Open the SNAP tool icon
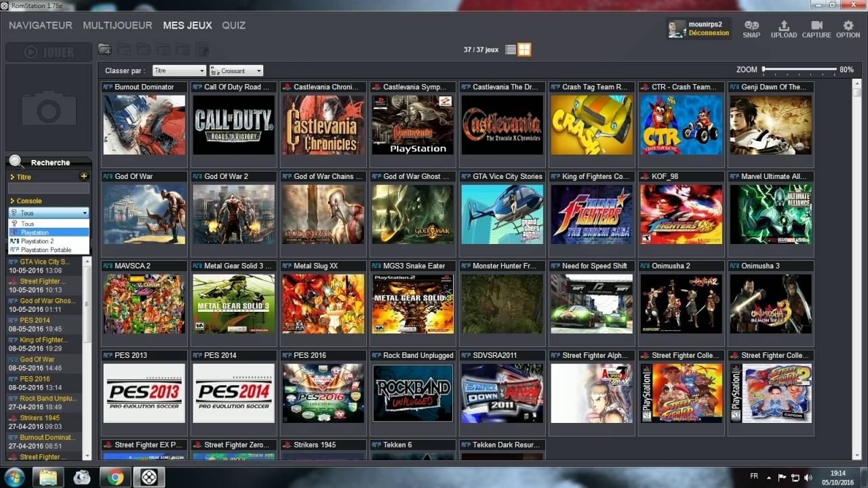This screenshot has height=488, width=868. pyautogui.click(x=751, y=28)
